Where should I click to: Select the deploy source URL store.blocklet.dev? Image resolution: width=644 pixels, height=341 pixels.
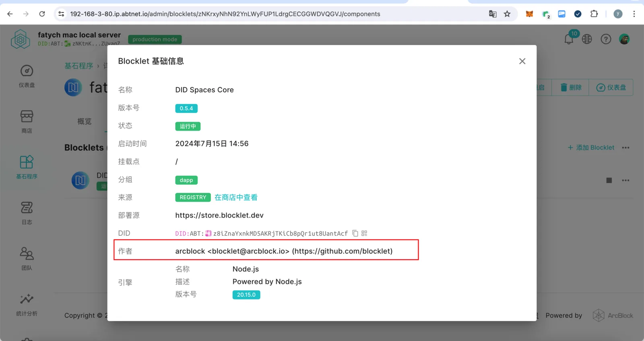tap(219, 215)
